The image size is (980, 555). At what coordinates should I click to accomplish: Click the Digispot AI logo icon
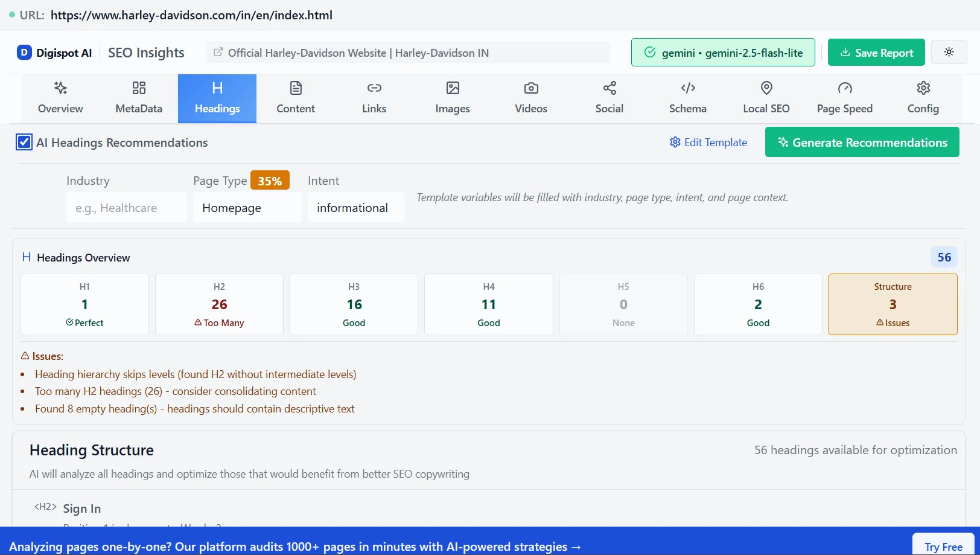pyautogui.click(x=24, y=53)
